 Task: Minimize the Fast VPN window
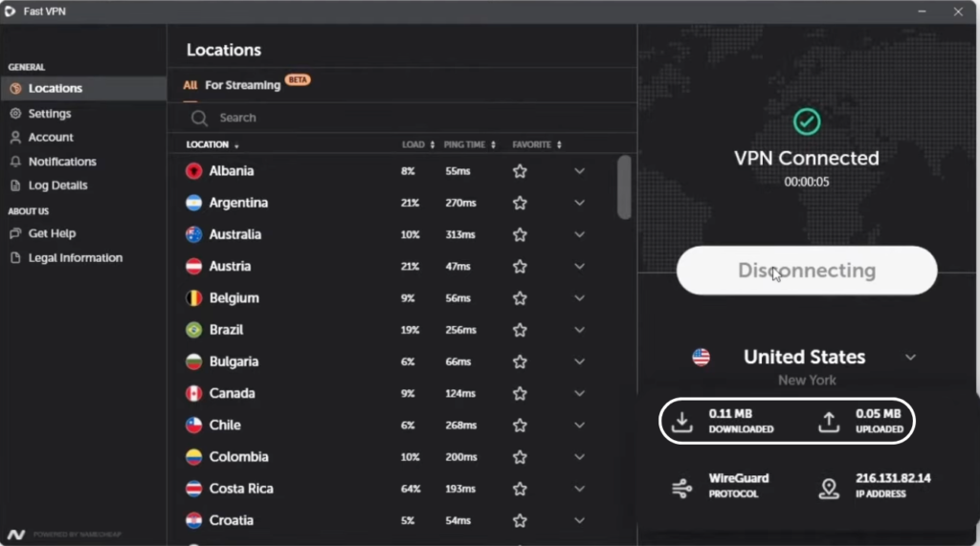coord(922,11)
